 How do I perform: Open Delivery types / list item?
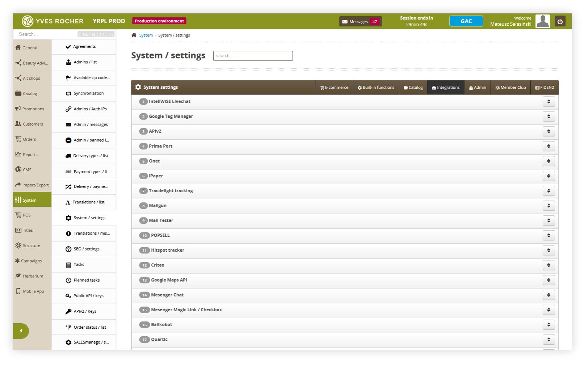tap(84, 156)
